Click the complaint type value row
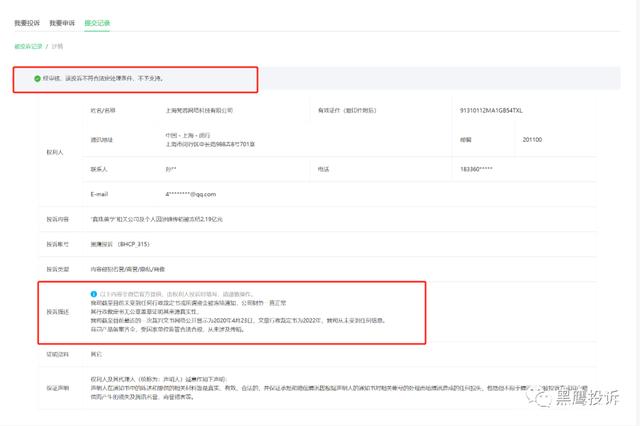 tap(128, 269)
